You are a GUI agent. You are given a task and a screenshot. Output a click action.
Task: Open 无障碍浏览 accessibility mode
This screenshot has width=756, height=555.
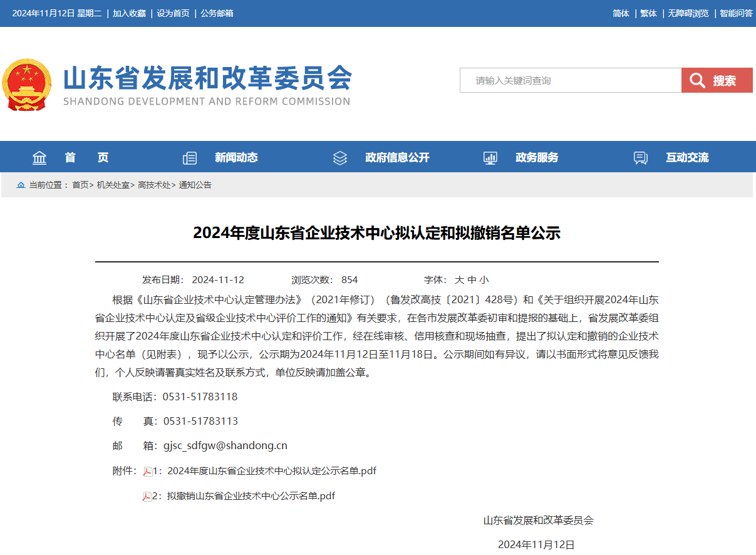[688, 13]
